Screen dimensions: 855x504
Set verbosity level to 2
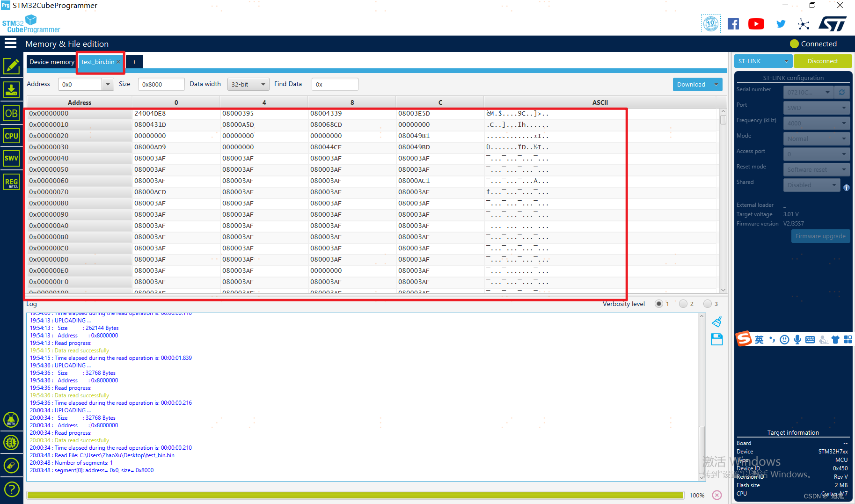[x=683, y=304]
